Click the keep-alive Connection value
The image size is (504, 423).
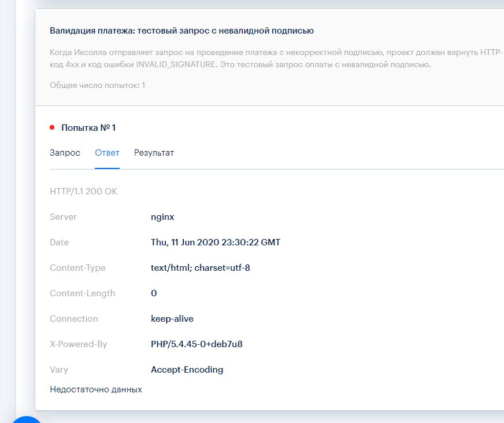point(172,319)
